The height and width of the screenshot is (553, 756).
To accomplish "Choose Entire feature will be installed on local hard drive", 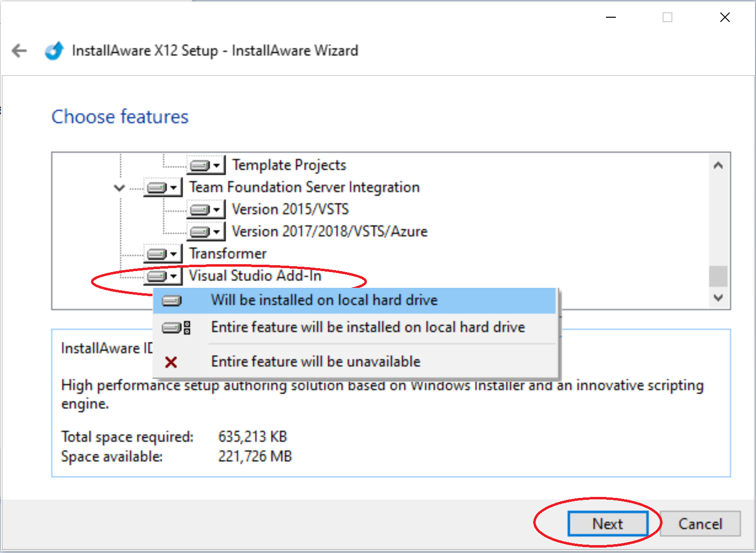I will click(354, 327).
